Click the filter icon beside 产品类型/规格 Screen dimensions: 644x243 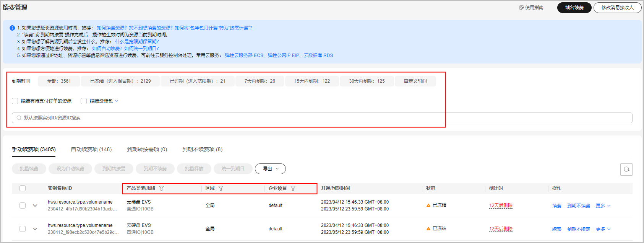161,188
